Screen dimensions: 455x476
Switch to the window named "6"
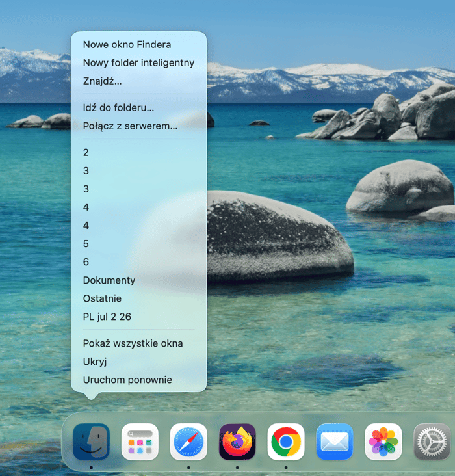click(x=138, y=261)
